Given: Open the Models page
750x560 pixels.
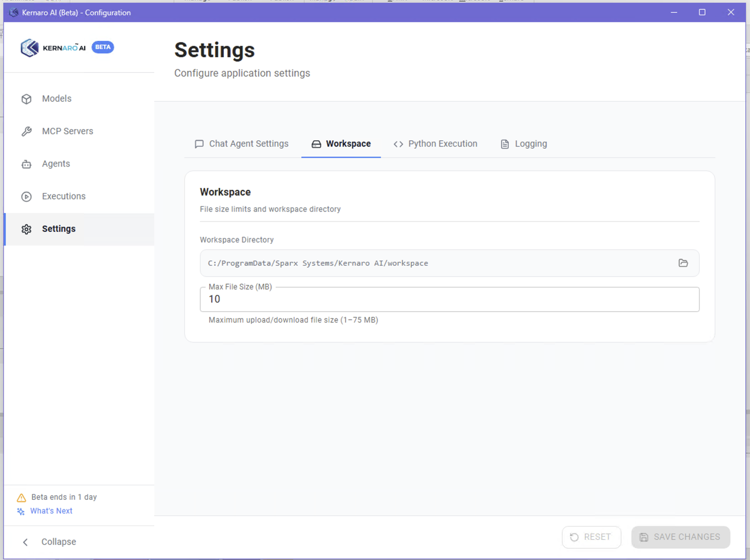Looking at the screenshot, I should (80, 99).
